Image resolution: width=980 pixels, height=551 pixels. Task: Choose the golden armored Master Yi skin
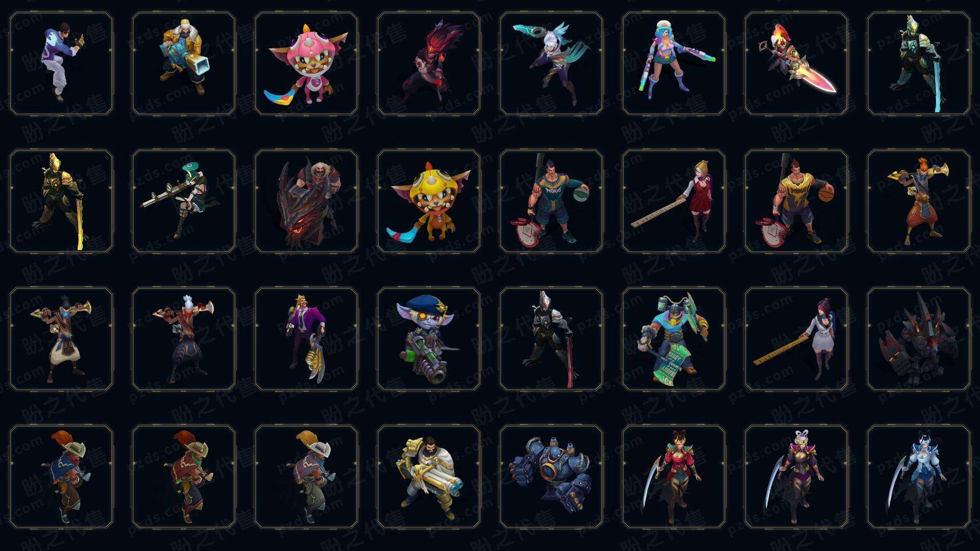tap(61, 202)
